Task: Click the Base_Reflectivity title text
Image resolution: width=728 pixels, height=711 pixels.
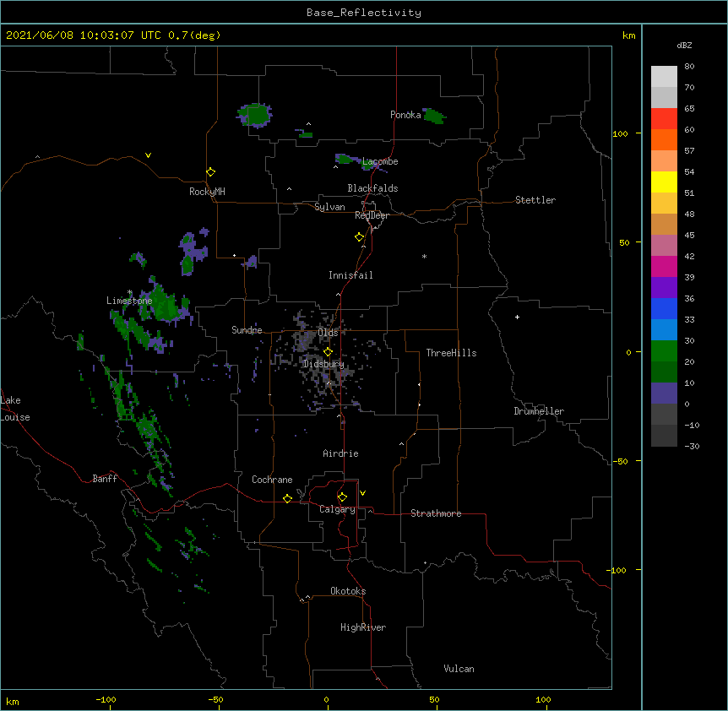Action: 363,13
